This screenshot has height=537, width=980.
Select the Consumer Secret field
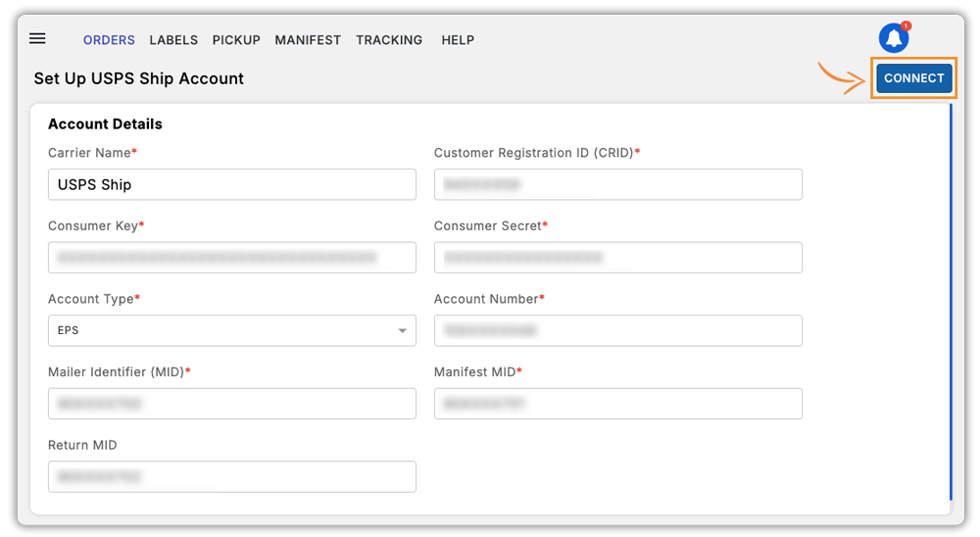coord(618,258)
